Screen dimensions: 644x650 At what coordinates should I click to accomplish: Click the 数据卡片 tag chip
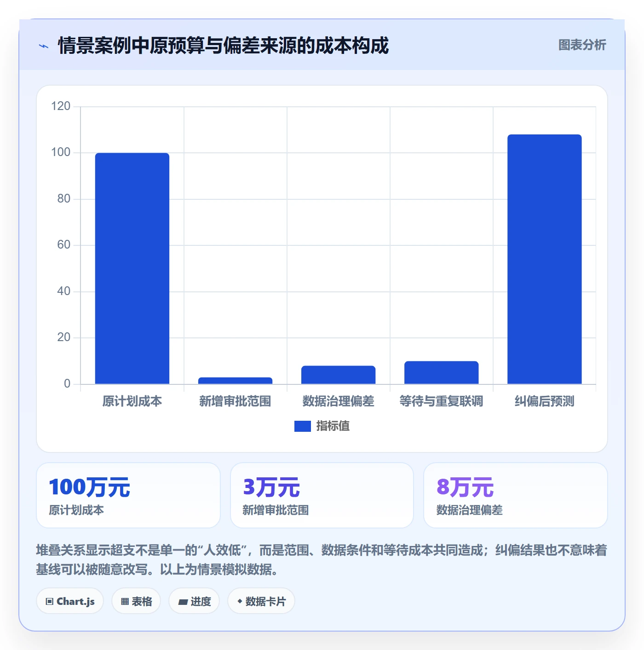click(x=261, y=601)
